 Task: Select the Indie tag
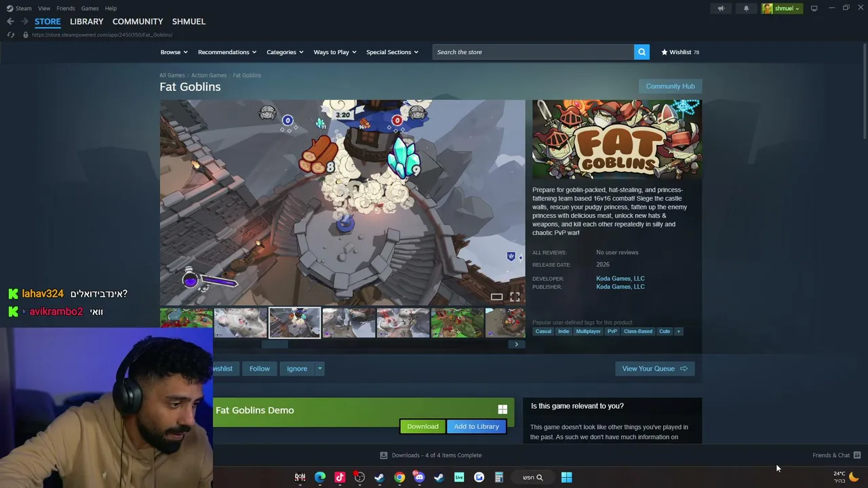pos(564,331)
